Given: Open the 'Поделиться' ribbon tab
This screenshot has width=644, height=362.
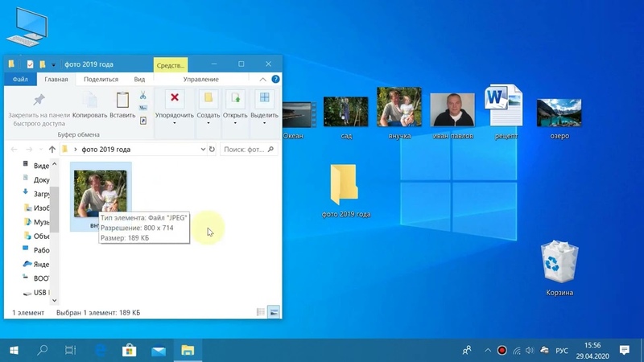Looking at the screenshot, I should point(101,80).
